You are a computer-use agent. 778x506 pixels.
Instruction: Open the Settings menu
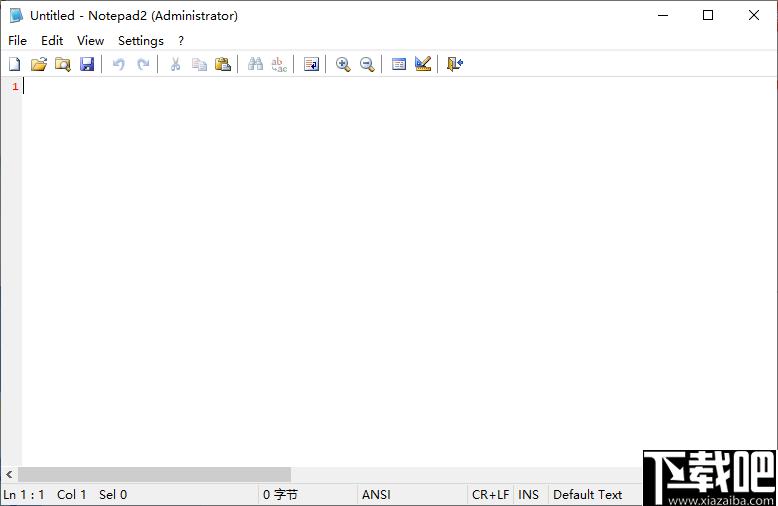point(141,41)
